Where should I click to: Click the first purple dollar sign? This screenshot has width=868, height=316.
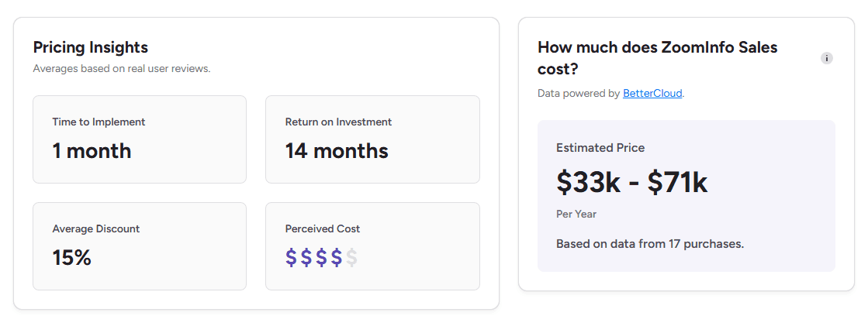(x=292, y=258)
